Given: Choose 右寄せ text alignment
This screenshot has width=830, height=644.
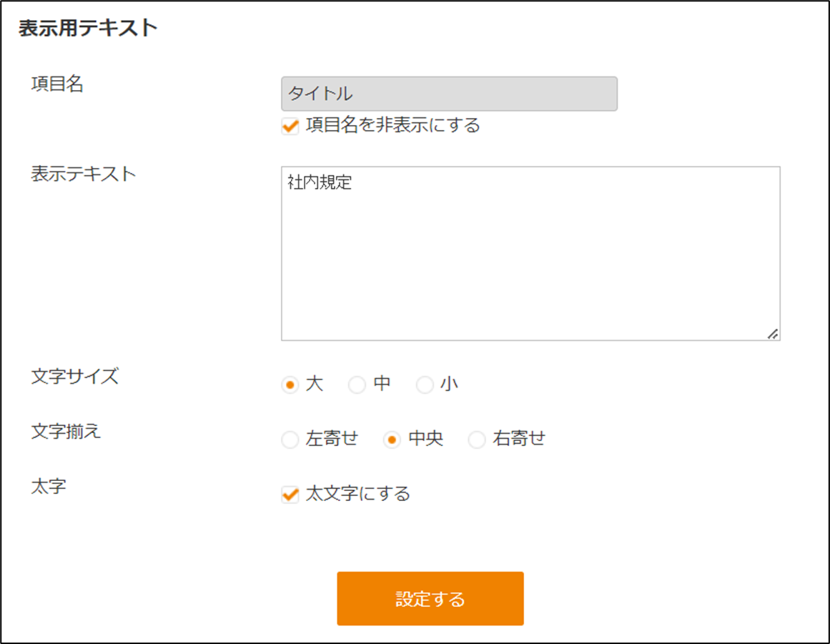Looking at the screenshot, I should click(476, 439).
